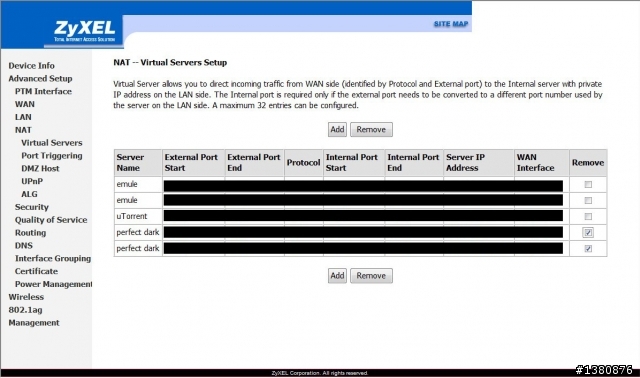The image size is (640, 378).
Task: Open Wireless settings
Action: point(26,297)
